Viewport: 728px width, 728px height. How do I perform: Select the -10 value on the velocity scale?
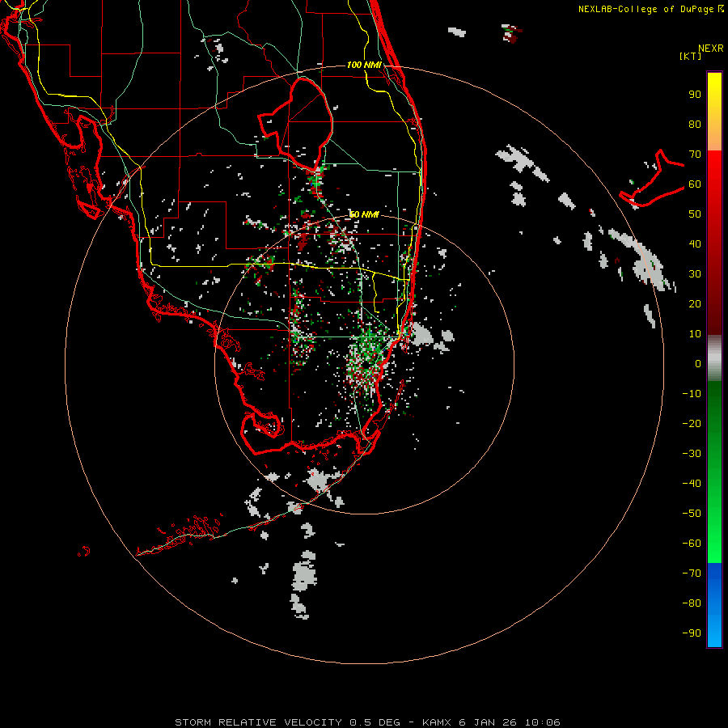click(692, 394)
